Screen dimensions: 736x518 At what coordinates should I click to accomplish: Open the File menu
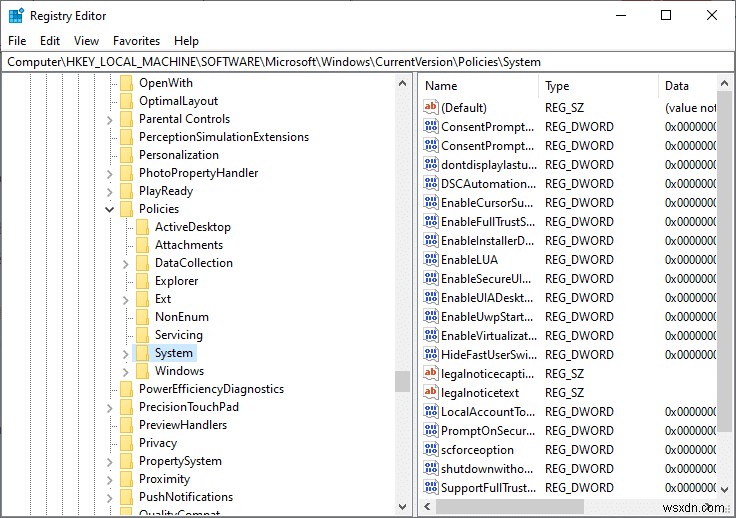(x=17, y=41)
